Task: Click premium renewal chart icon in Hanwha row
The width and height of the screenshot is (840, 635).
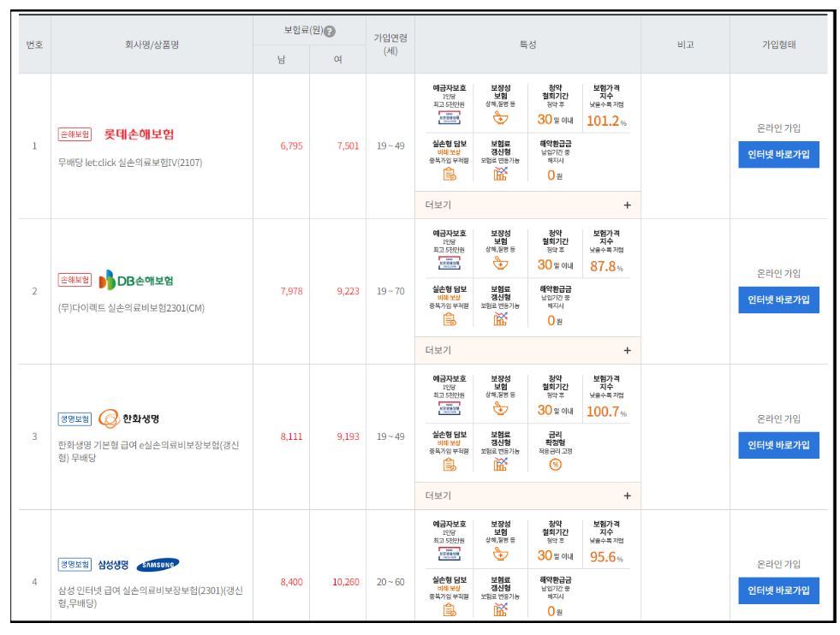Action: coord(500,464)
